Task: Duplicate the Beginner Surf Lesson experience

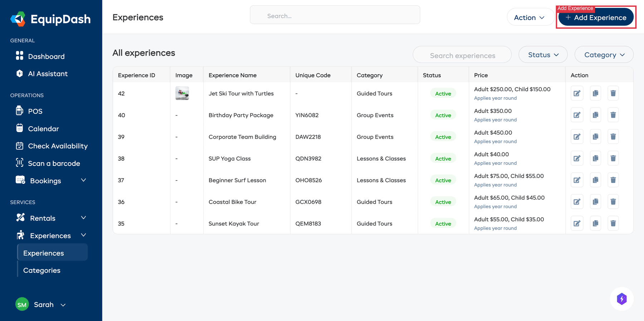Action: click(x=595, y=180)
